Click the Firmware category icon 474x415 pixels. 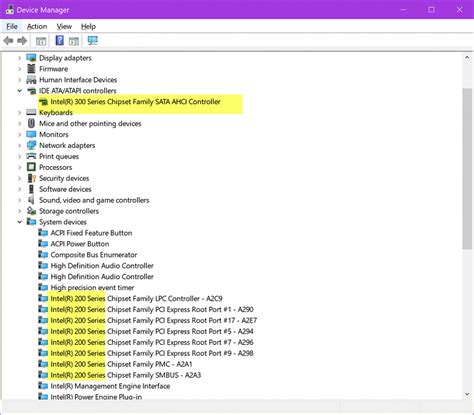click(31, 69)
